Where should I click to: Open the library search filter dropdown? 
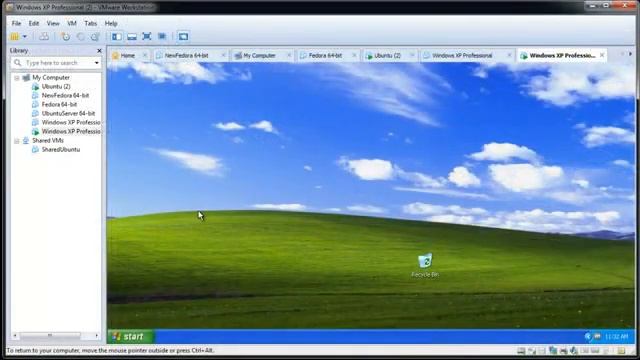[x=97, y=63]
